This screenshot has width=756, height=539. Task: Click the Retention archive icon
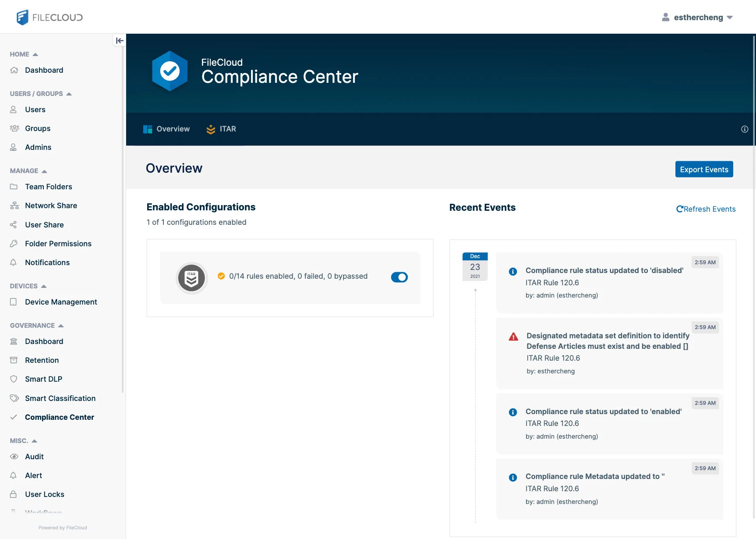click(14, 360)
